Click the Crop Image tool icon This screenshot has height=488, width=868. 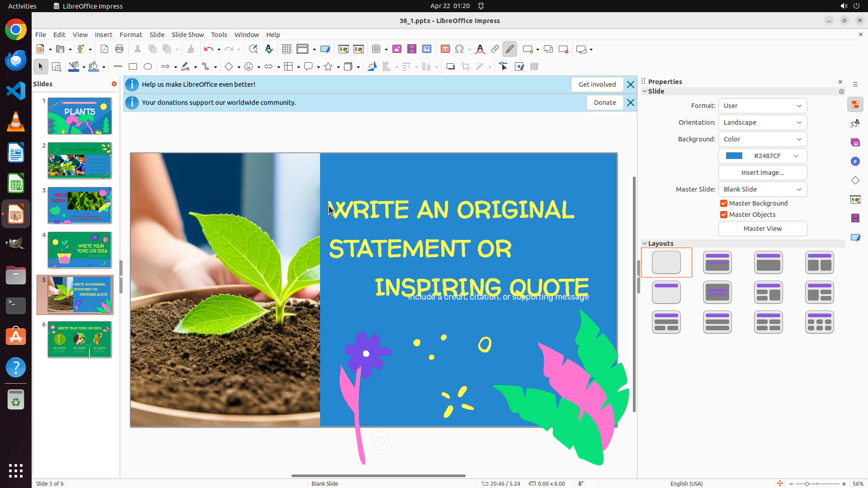[x=466, y=67]
